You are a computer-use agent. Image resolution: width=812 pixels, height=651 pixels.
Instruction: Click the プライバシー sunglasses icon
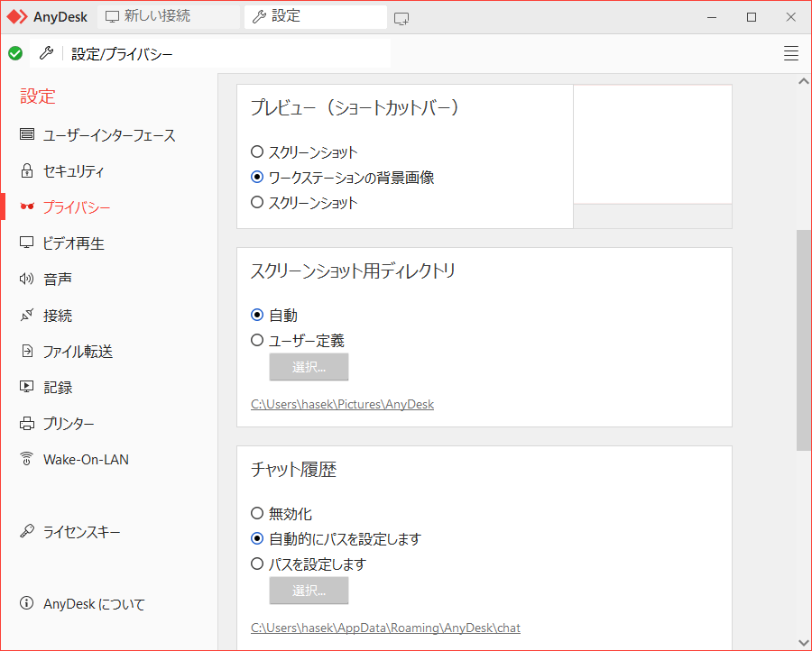pyautogui.click(x=27, y=207)
